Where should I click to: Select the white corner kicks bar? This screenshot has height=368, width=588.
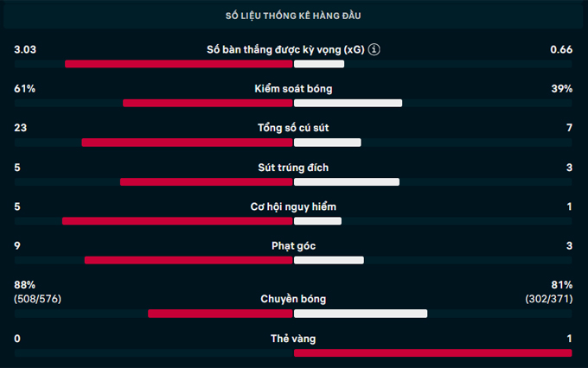coord(329,260)
